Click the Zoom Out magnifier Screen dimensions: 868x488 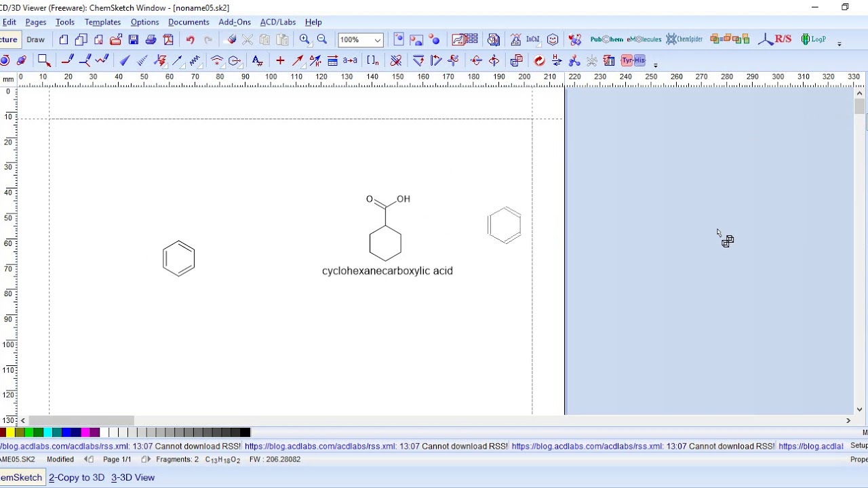coord(322,40)
